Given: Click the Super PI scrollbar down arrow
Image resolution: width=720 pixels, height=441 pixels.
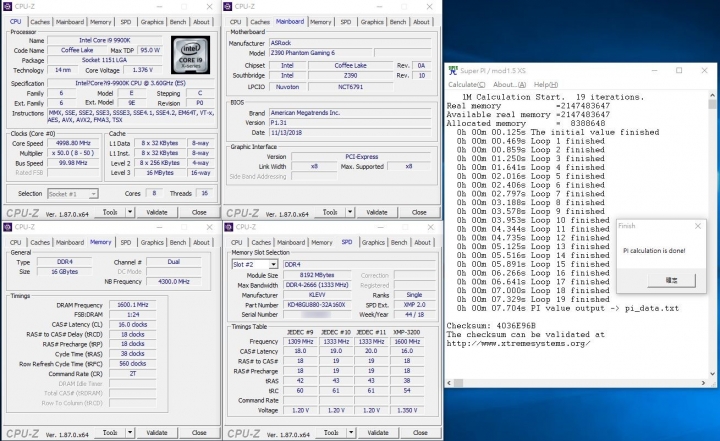Looking at the screenshot, I should pos(712,374).
